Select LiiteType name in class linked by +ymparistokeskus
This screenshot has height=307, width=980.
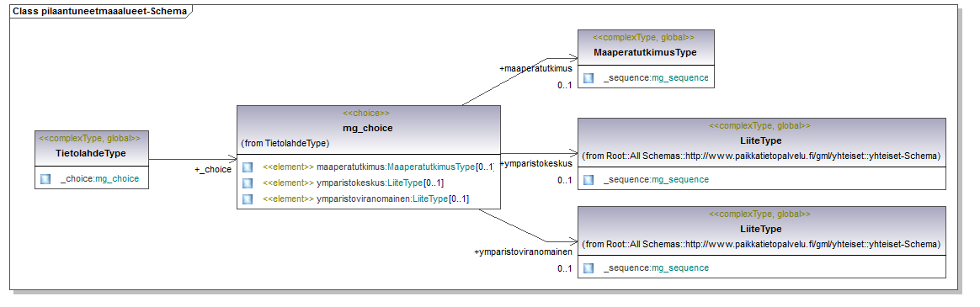click(760, 140)
